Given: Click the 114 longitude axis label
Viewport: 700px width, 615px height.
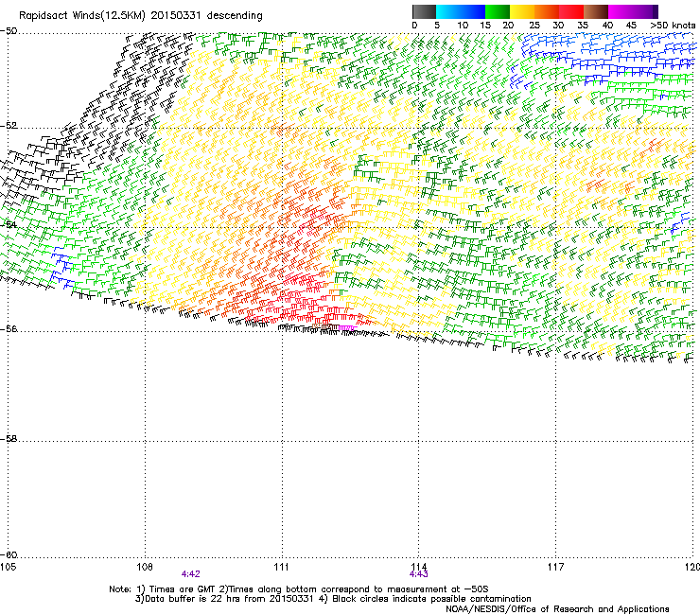Looking at the screenshot, I should tap(418, 567).
